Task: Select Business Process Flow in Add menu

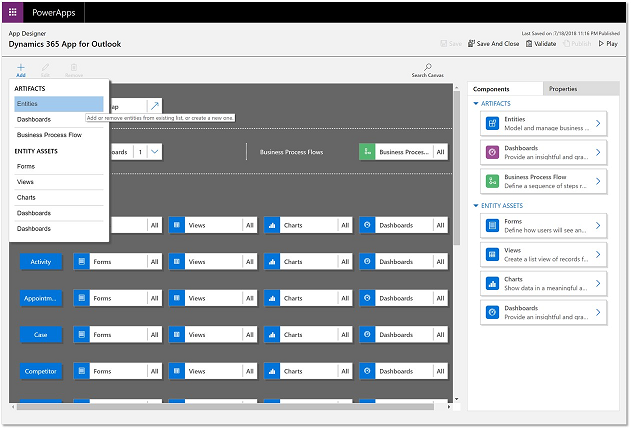Action: coord(59,135)
